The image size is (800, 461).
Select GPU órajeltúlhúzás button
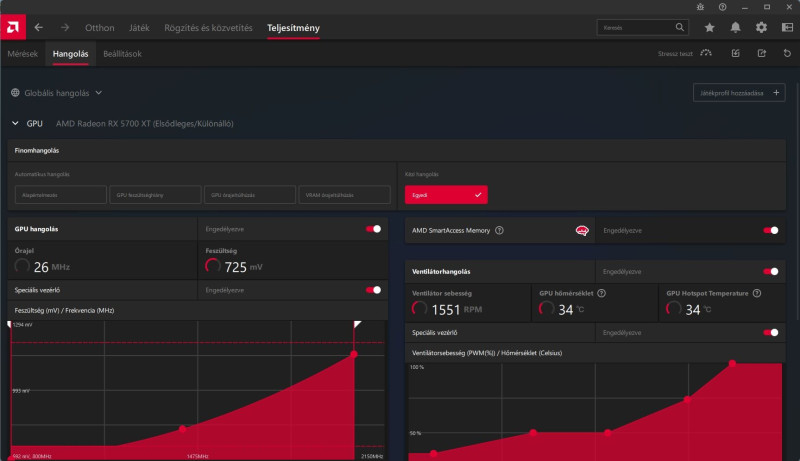(x=250, y=195)
